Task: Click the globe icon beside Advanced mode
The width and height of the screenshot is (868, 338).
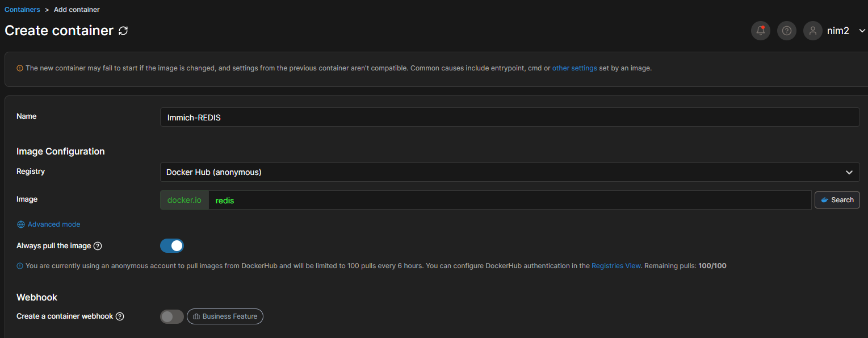Action: pos(21,224)
